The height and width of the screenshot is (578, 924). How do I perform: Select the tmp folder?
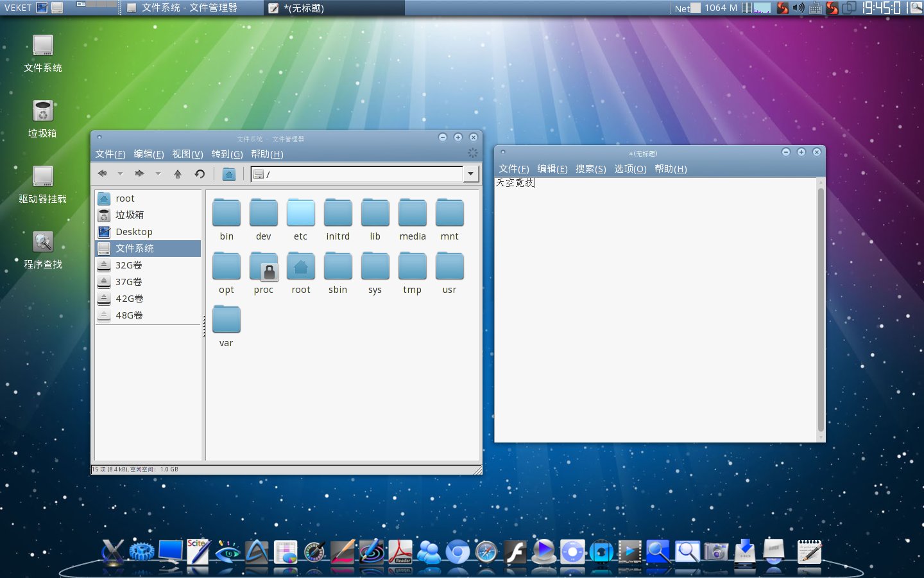click(413, 273)
